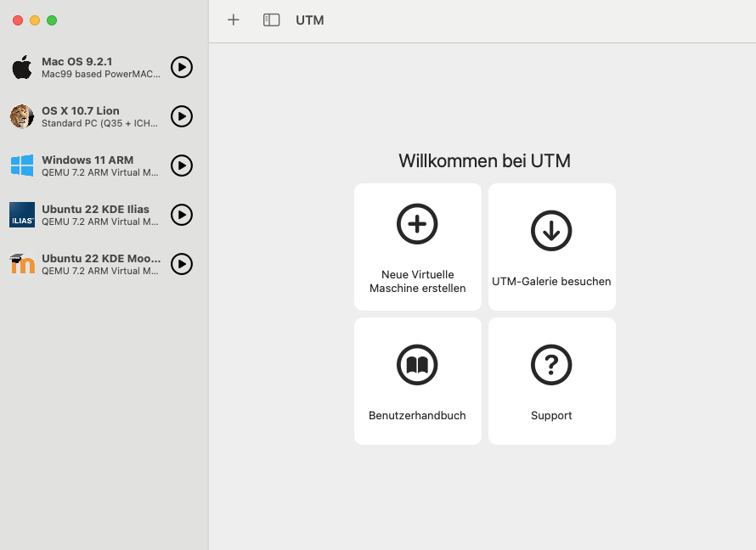The image size is (756, 550).
Task: Click the Mac99 based PowerMAC subtitle
Action: tap(101, 74)
